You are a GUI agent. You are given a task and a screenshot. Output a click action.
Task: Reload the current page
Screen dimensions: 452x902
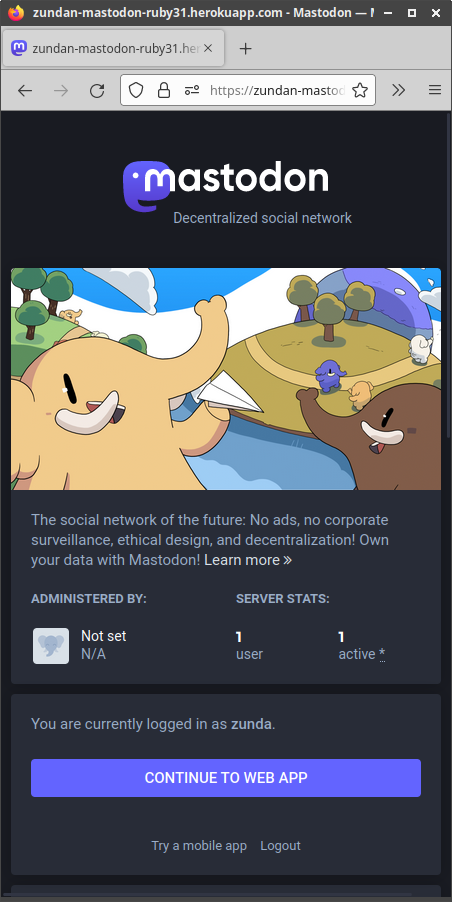(x=97, y=90)
